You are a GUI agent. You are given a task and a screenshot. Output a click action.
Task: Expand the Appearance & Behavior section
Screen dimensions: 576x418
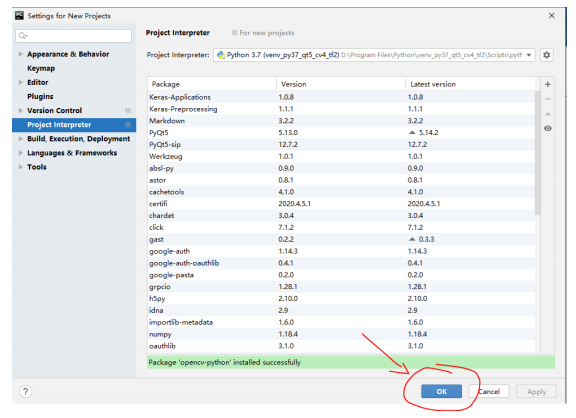tap(21, 54)
